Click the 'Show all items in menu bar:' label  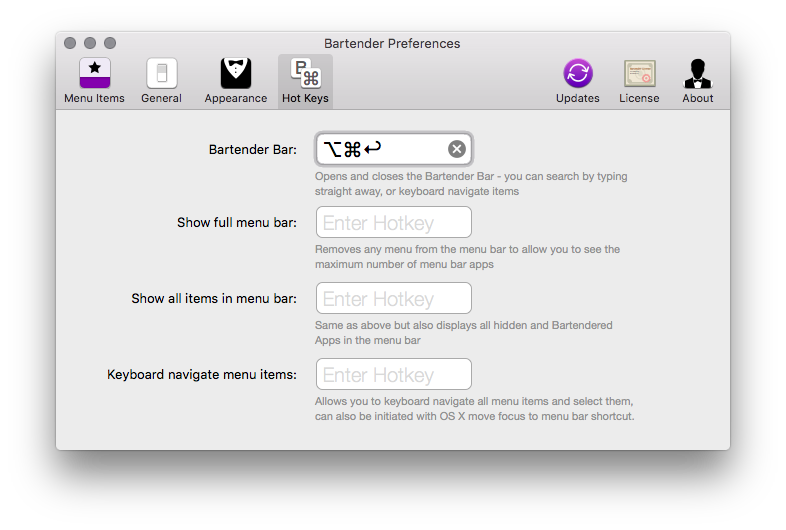coord(214,298)
